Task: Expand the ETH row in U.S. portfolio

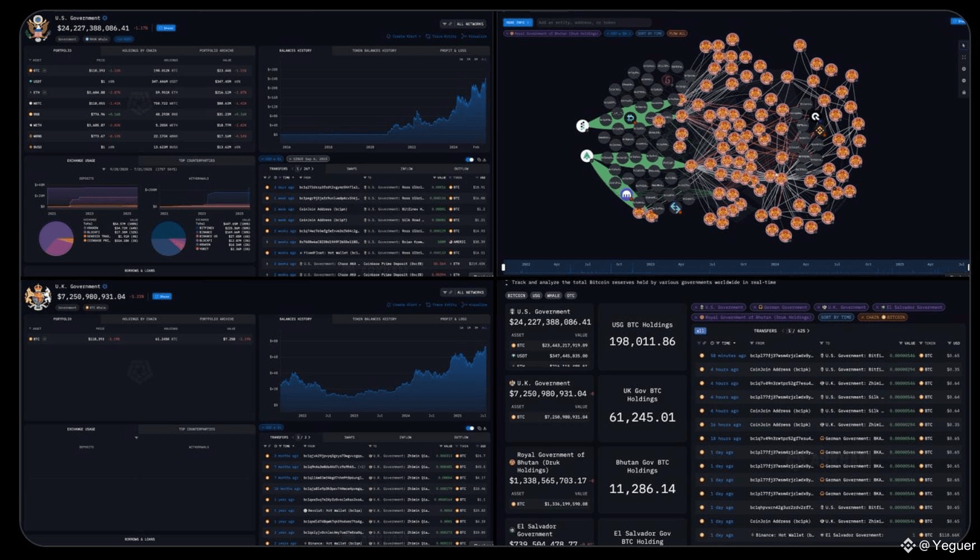Action: 44,93
